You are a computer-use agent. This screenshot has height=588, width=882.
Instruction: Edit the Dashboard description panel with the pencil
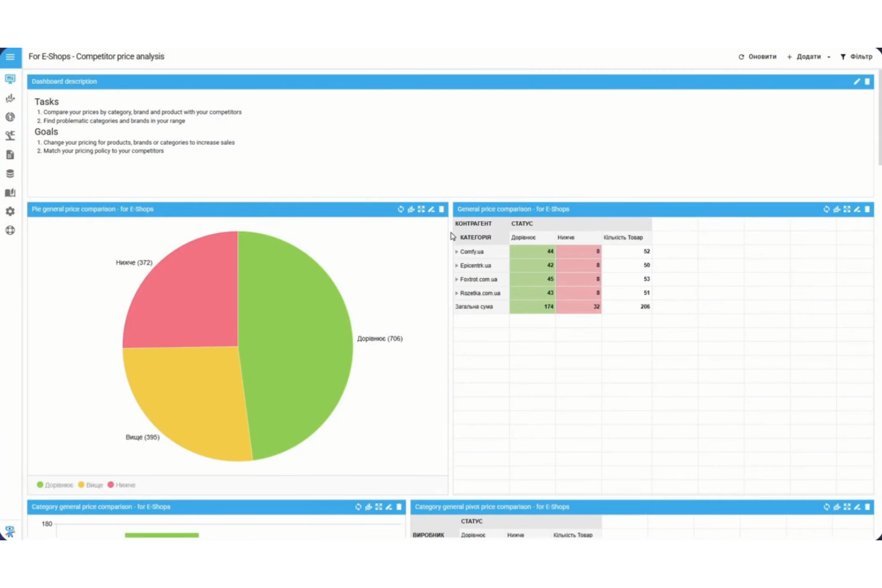(857, 82)
